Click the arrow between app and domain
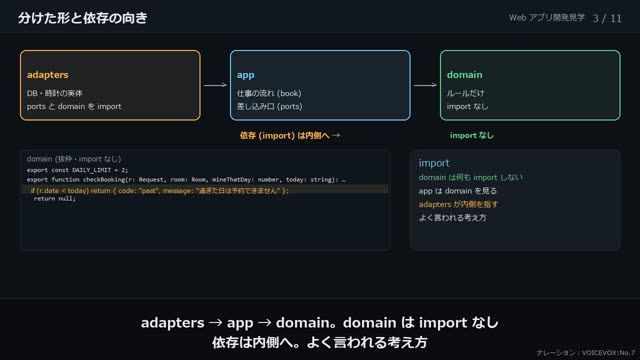 [425, 85]
